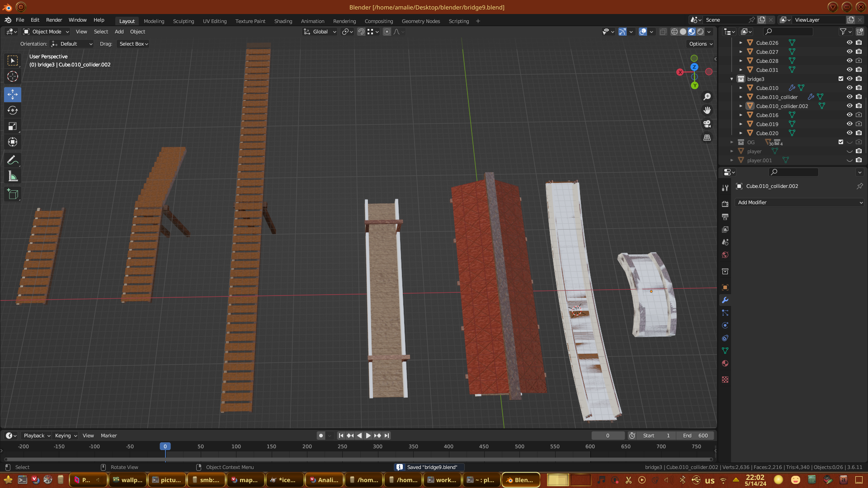Click the Add Cube tool icon

point(13,194)
